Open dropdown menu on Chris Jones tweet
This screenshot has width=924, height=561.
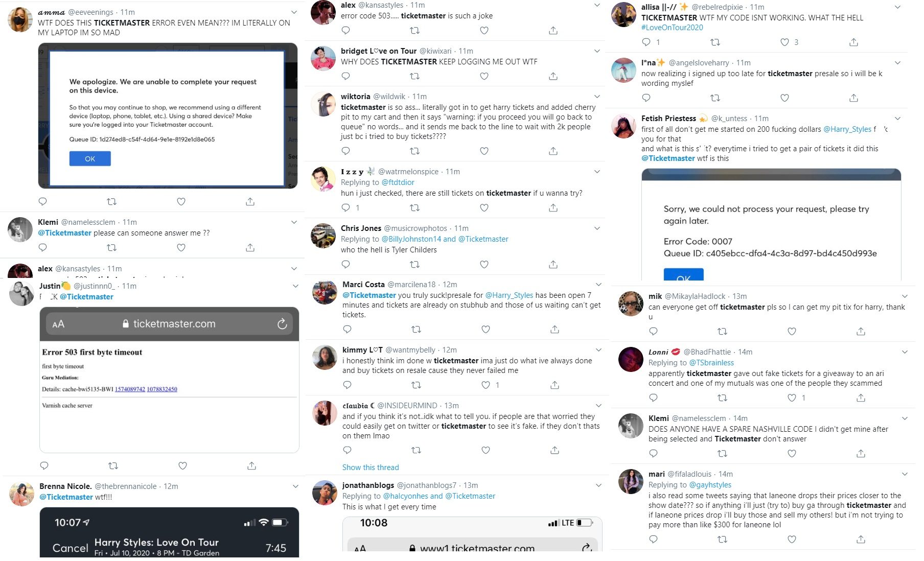(597, 228)
